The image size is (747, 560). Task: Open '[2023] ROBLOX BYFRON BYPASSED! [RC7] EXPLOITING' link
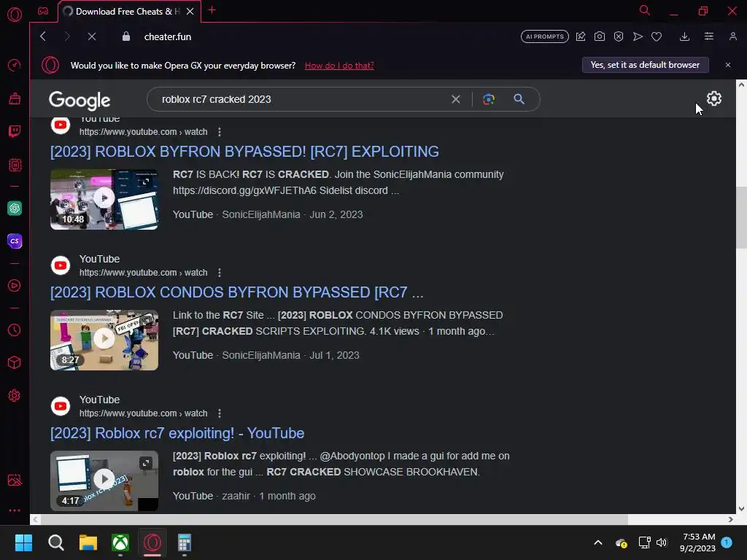coord(244,152)
